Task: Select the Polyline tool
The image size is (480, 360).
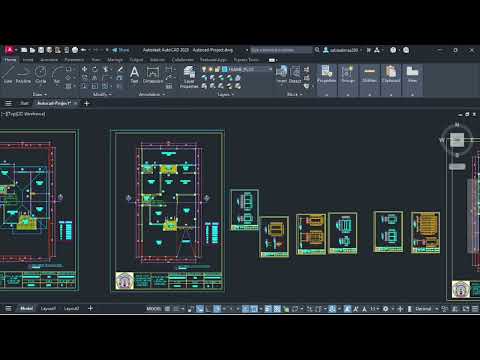Action: click(x=23, y=75)
